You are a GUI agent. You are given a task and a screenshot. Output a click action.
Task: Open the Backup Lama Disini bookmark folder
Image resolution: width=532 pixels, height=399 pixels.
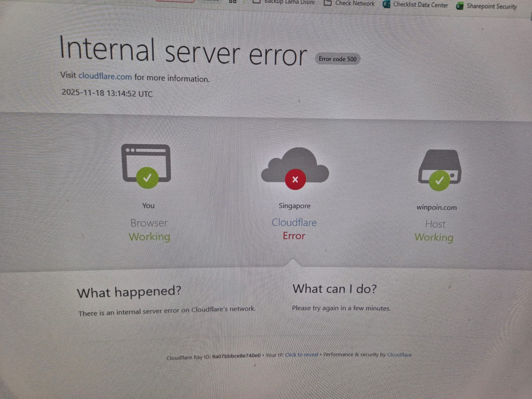point(284,2)
